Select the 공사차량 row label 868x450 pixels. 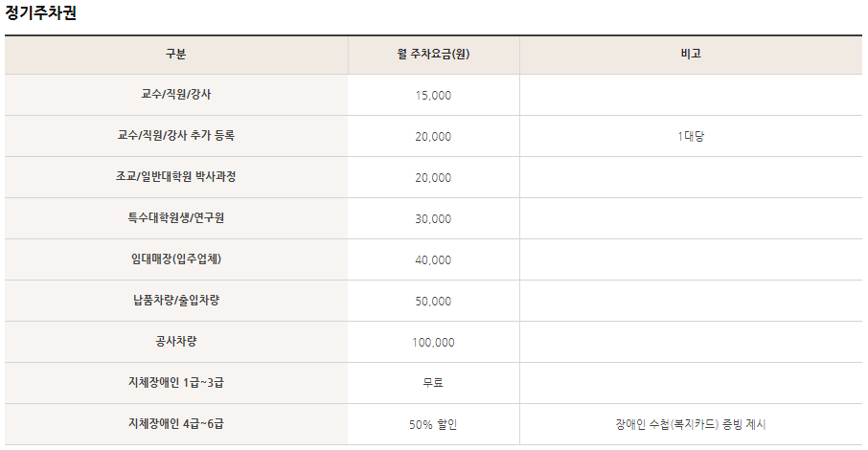[176, 342]
